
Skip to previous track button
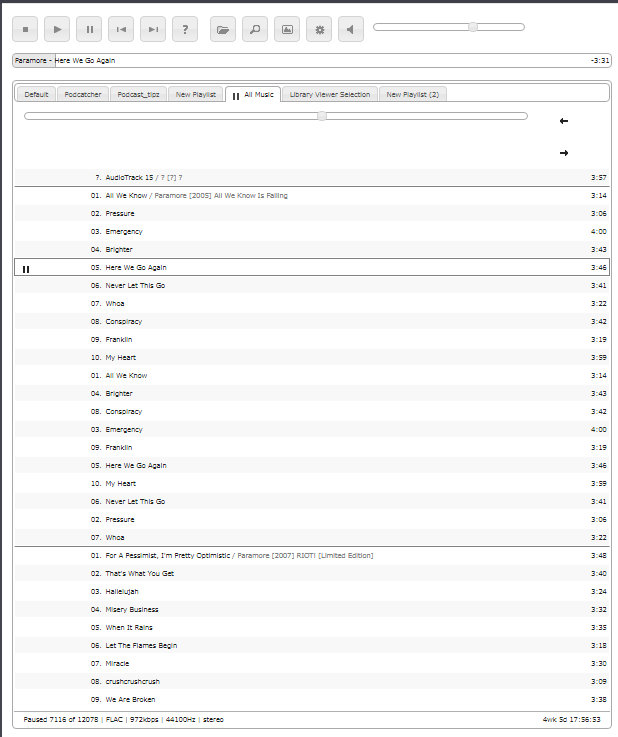point(121,29)
